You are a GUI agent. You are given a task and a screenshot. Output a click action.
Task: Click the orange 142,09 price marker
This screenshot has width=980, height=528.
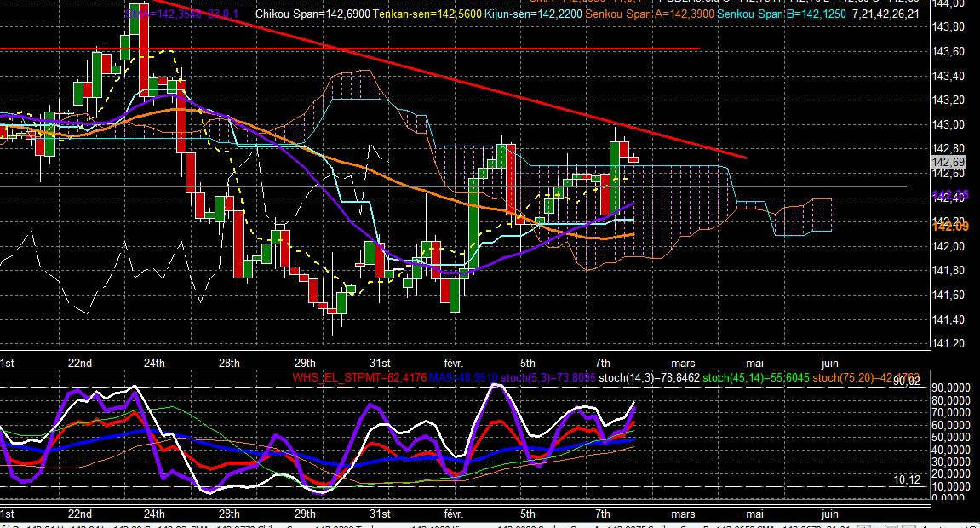point(949,227)
